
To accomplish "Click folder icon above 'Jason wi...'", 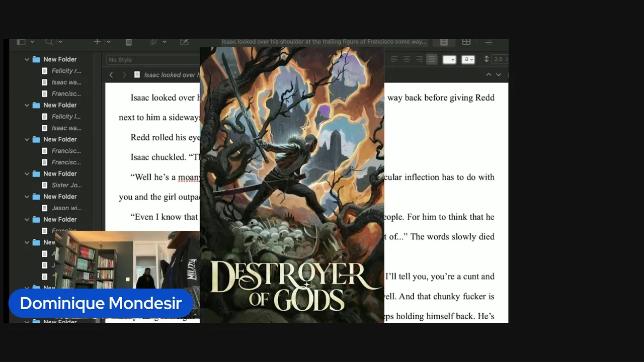I will point(36,197).
